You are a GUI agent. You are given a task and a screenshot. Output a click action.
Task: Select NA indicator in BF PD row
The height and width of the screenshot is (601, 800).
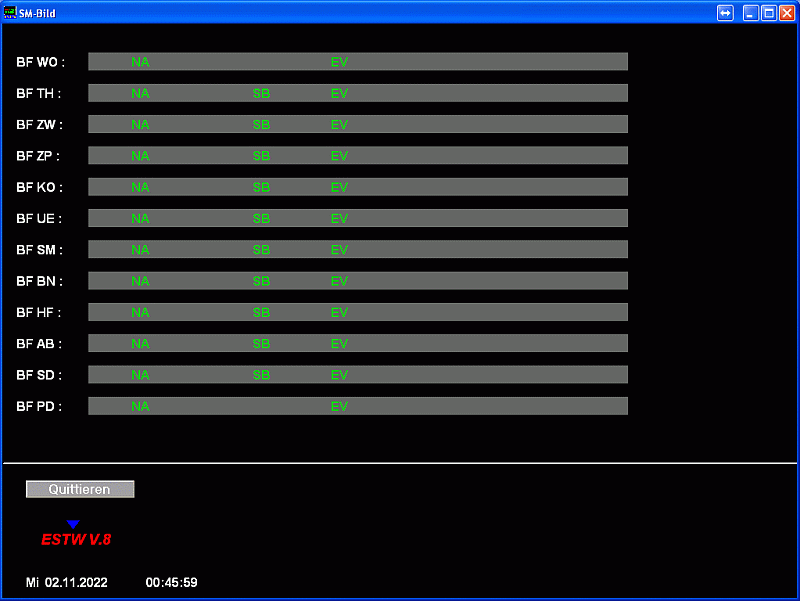point(140,406)
